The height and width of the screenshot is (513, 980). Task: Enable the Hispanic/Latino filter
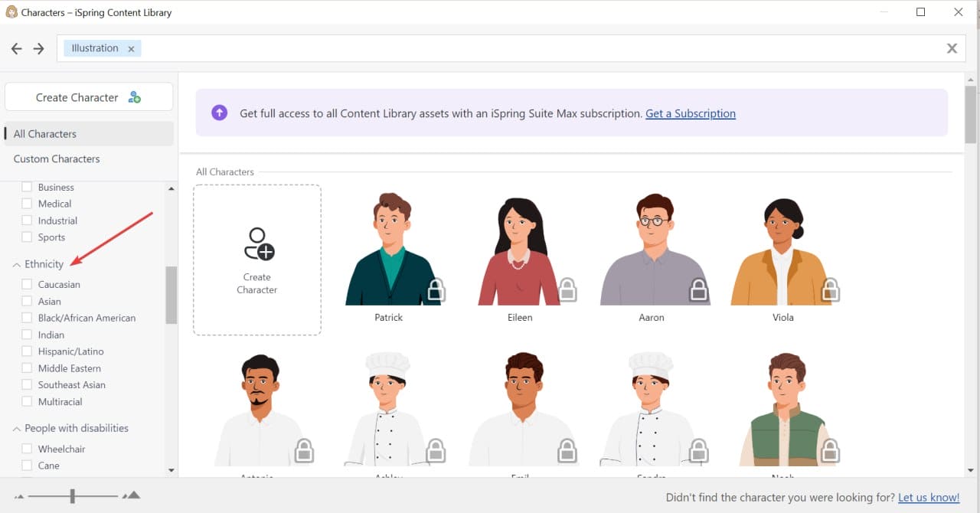28,351
